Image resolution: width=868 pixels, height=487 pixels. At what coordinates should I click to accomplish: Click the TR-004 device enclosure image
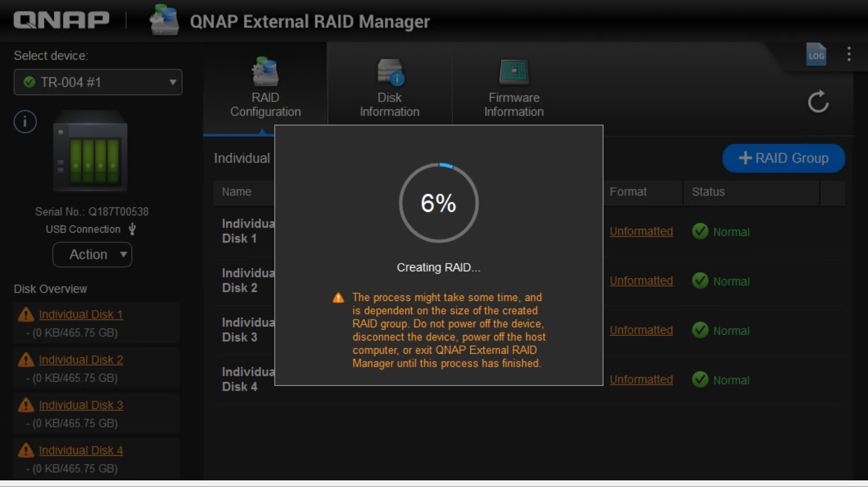(91, 151)
